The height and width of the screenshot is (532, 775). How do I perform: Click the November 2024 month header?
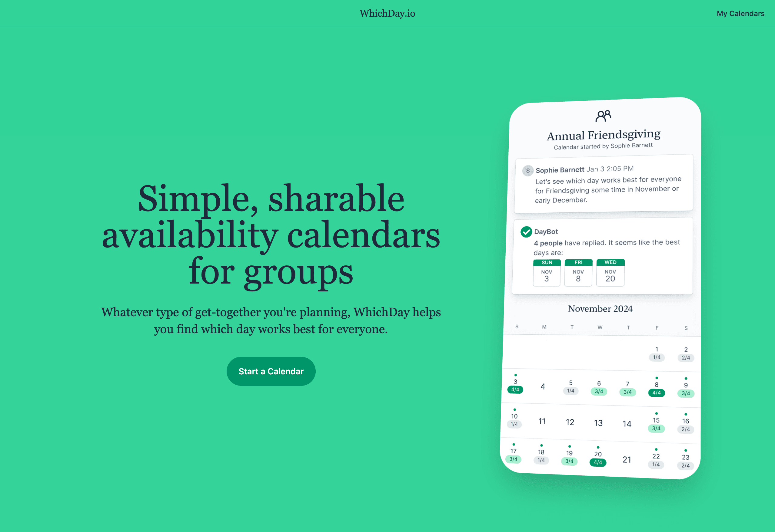[600, 309]
